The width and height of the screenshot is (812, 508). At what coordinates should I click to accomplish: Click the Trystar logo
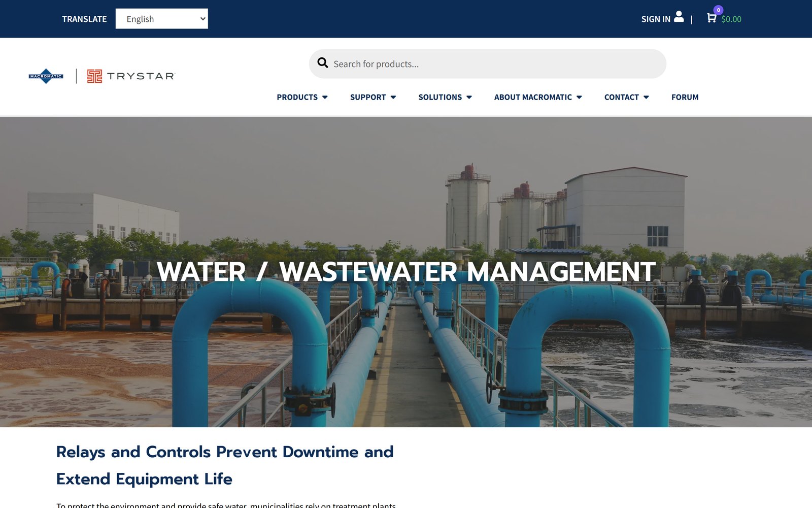131,76
